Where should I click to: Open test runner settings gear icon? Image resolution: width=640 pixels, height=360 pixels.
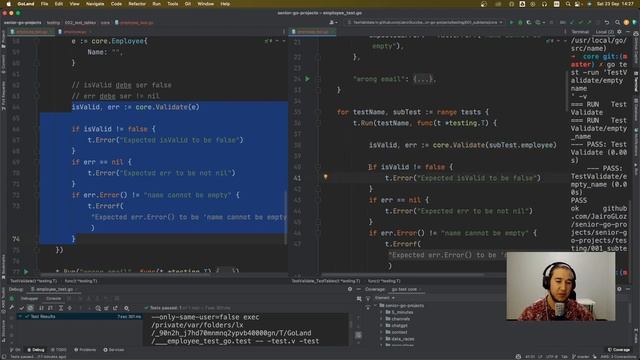tap(127, 308)
